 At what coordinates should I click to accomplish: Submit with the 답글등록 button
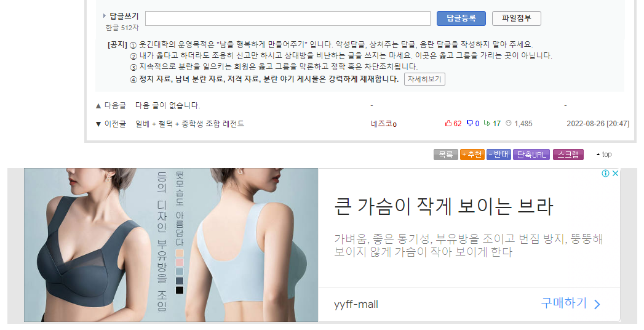point(461,18)
